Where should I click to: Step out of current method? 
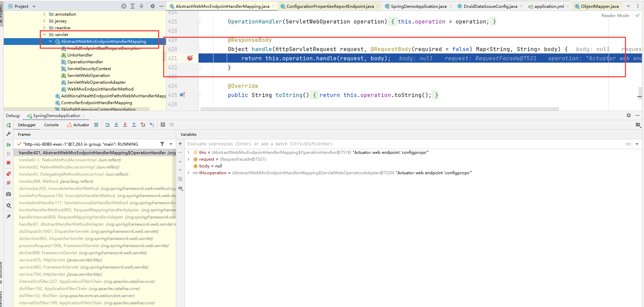(x=134, y=125)
